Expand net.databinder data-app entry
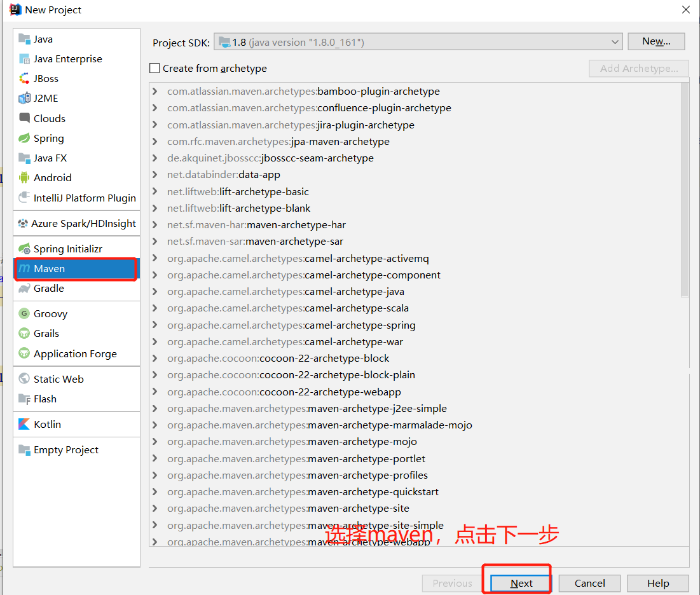Viewport: 700px width, 595px height. click(155, 175)
